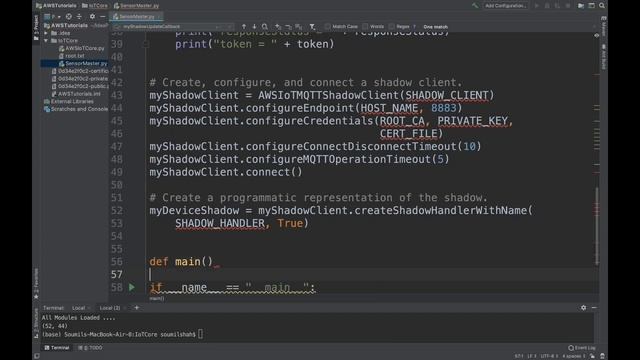Click the Run with Coverage icon
Screen dimensions: 640x360
coord(558,6)
